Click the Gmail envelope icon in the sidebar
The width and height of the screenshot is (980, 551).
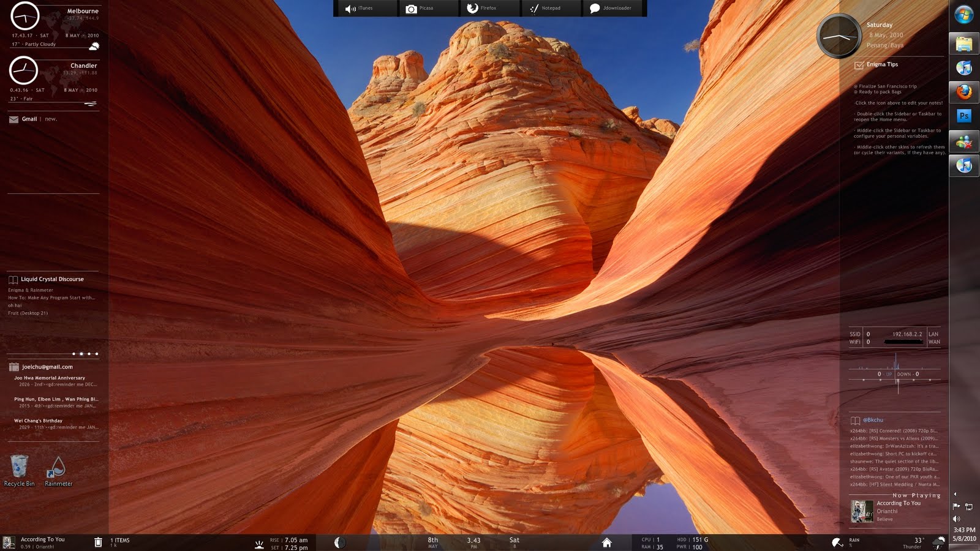(x=13, y=119)
